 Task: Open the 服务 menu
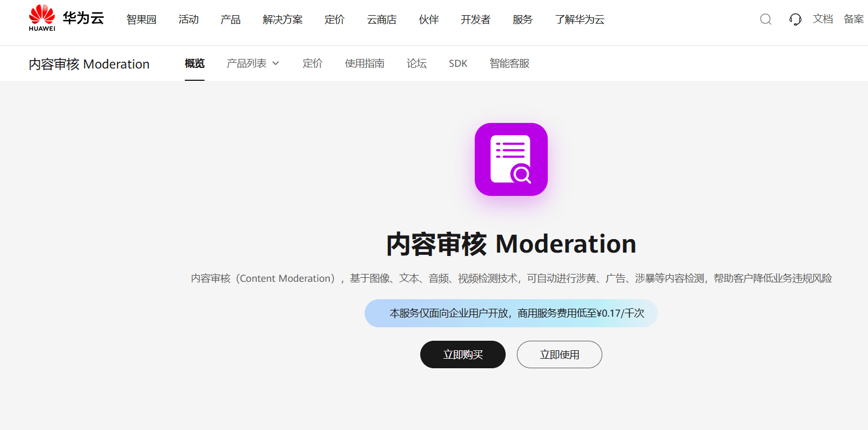click(x=523, y=20)
